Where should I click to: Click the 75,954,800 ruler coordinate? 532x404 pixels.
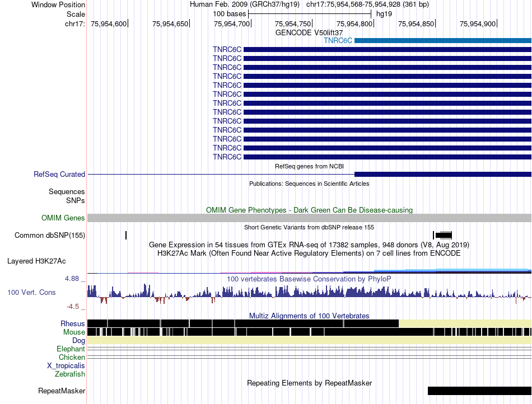coord(354,24)
